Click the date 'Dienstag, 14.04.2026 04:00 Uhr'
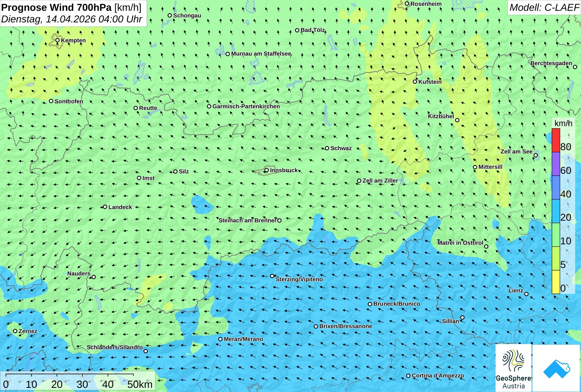The image size is (581, 392). (72, 19)
